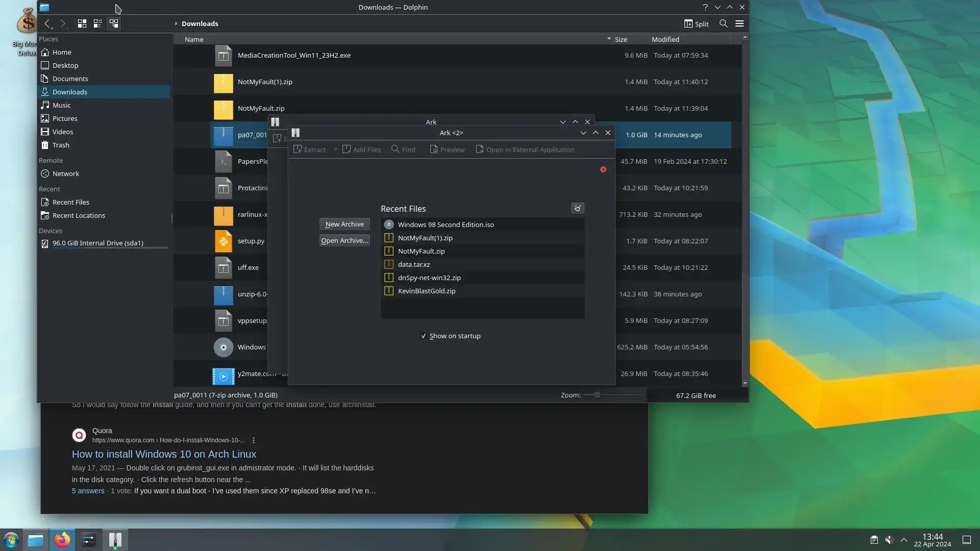This screenshot has width=980, height=551.
Task: Select Documents in Places sidebar
Action: [x=70, y=79]
